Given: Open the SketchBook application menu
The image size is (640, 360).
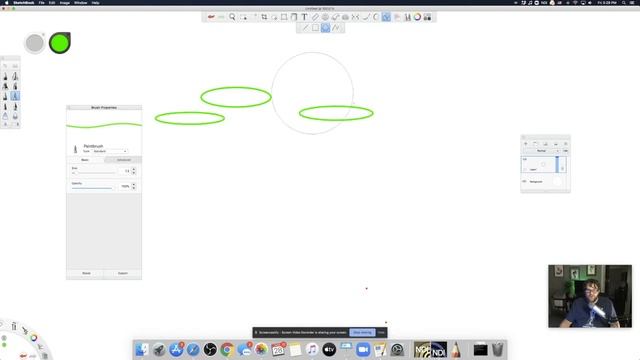Looking at the screenshot, I should coord(24,2).
